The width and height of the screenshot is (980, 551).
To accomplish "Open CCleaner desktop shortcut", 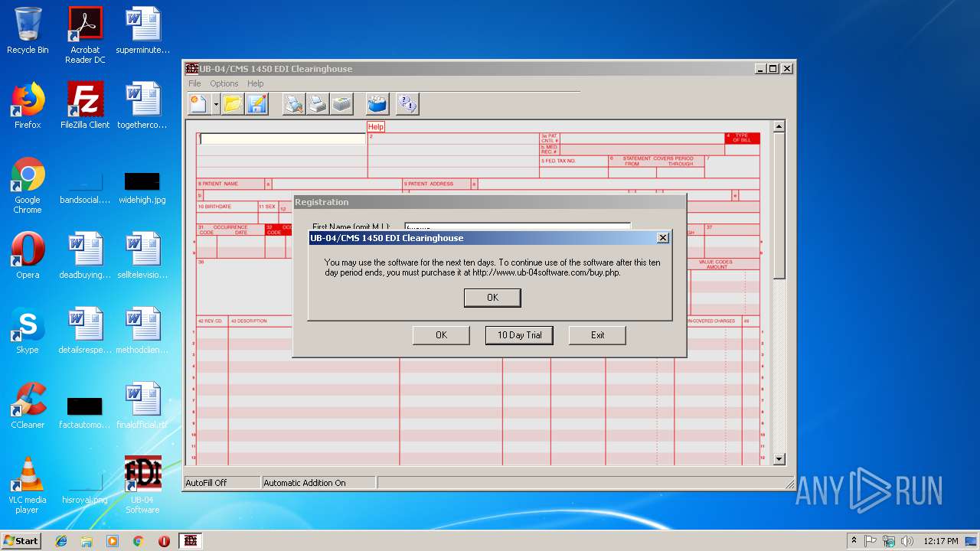I will click(28, 406).
